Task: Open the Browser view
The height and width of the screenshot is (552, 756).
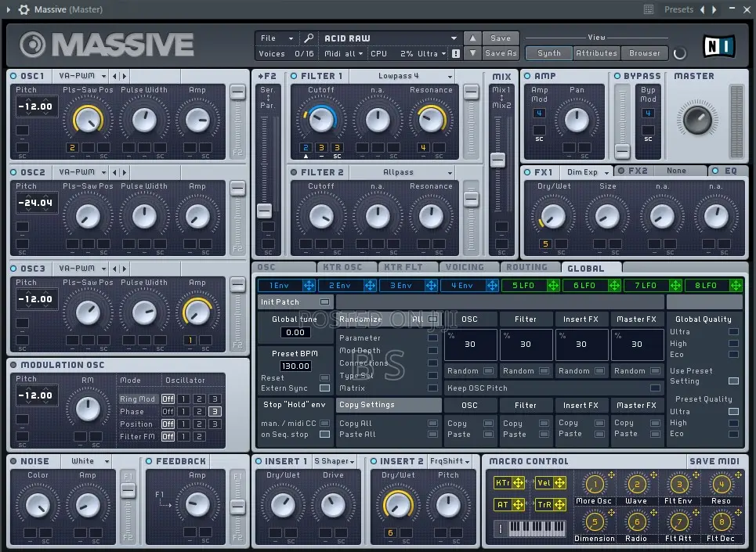Action: pos(644,53)
